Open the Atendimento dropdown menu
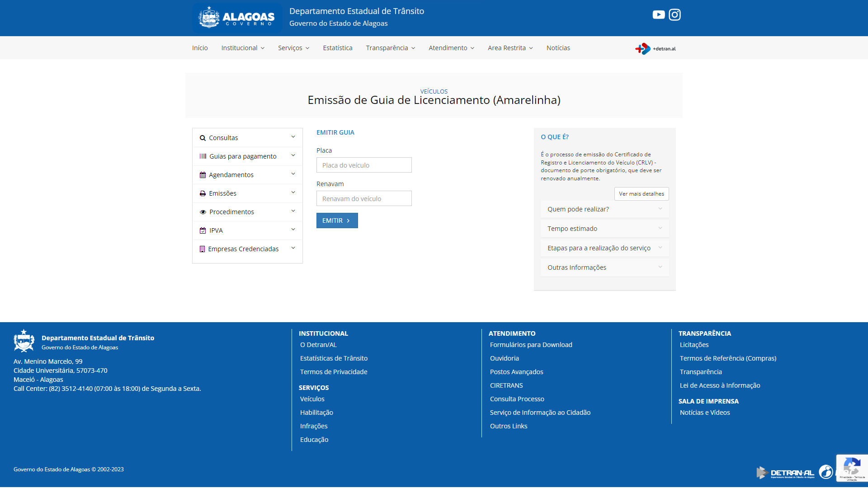Screen dimensions: 868x488 click(451, 48)
